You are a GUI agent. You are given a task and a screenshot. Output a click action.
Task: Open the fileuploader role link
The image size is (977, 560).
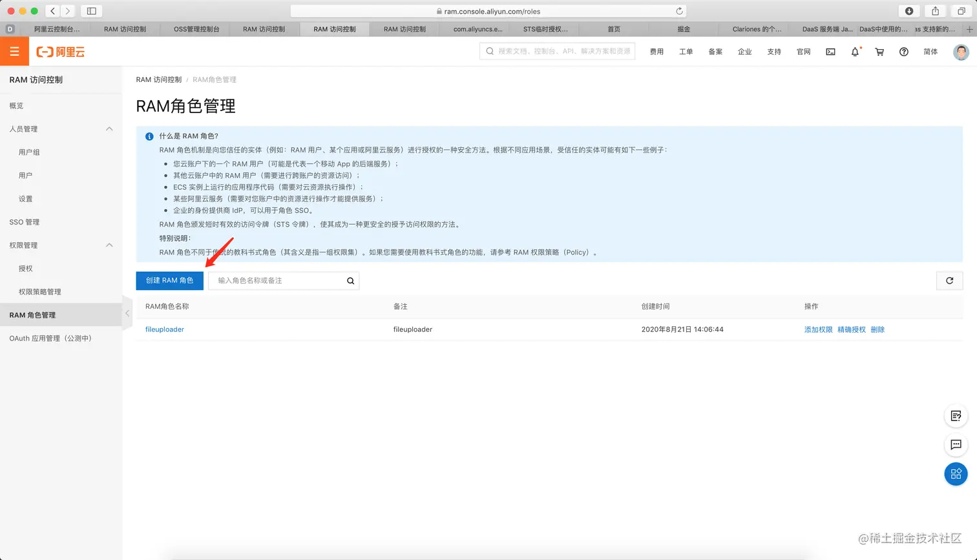[164, 329]
